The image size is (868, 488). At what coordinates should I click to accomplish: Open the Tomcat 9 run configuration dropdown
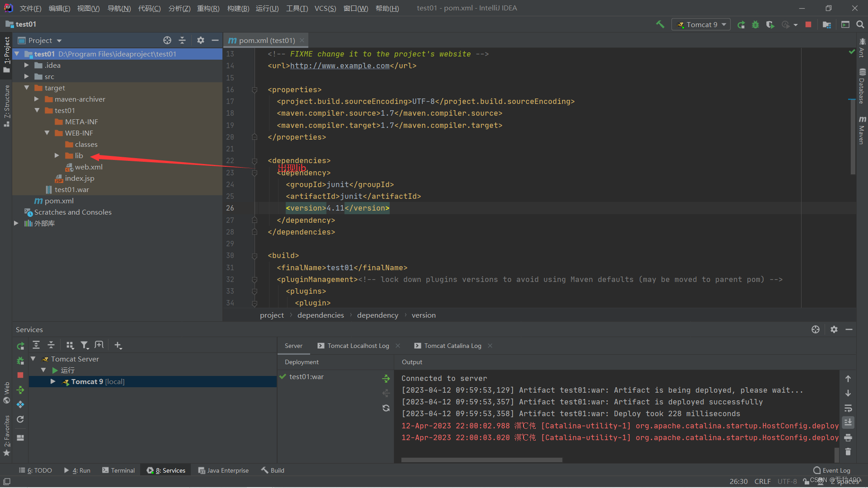[x=701, y=25]
